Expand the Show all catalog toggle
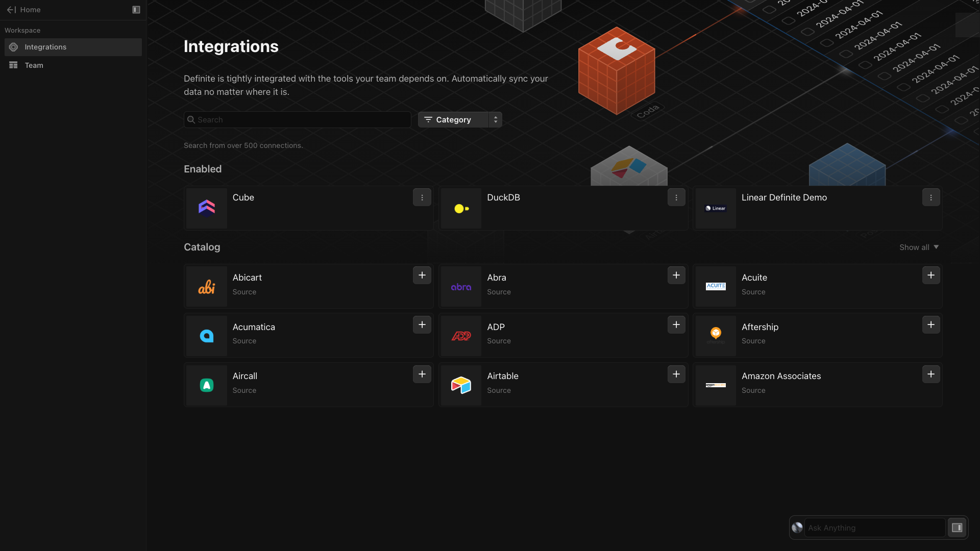980x551 pixels. click(x=919, y=247)
